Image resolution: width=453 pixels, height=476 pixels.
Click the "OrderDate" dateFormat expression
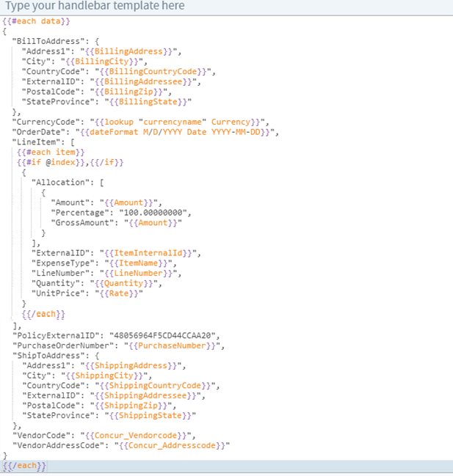[x=175, y=132]
